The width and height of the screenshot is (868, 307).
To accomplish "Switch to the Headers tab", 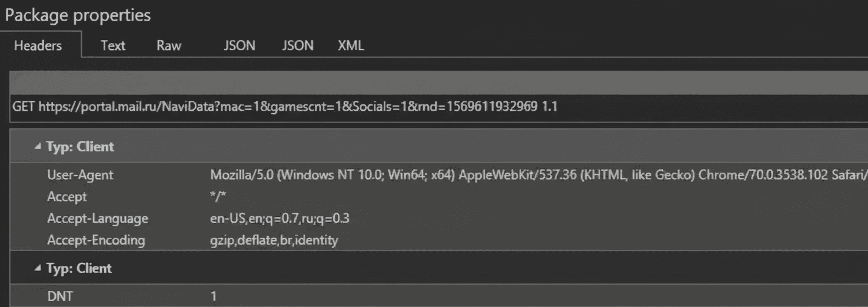I will coord(38,45).
